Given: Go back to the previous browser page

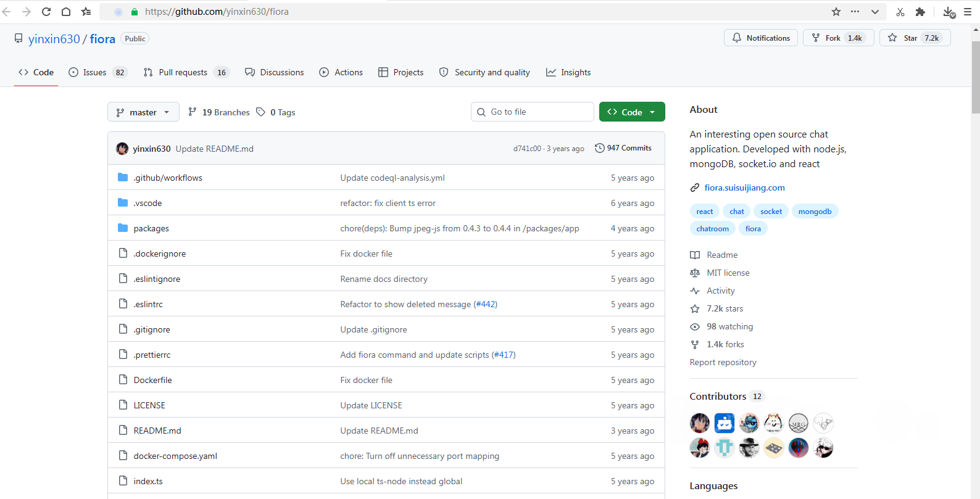Looking at the screenshot, I should [x=7, y=12].
